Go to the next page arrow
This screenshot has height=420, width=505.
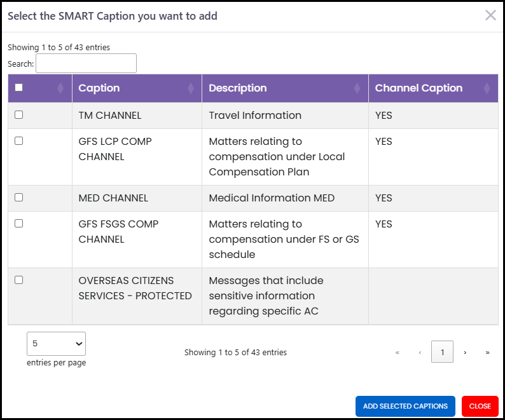(465, 353)
